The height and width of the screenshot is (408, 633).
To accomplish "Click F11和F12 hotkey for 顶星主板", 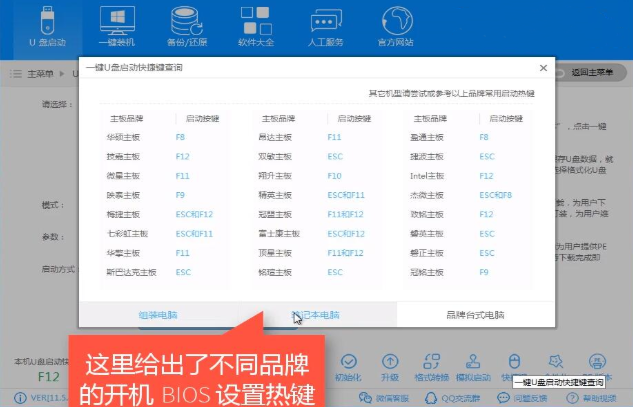I will coord(345,253).
